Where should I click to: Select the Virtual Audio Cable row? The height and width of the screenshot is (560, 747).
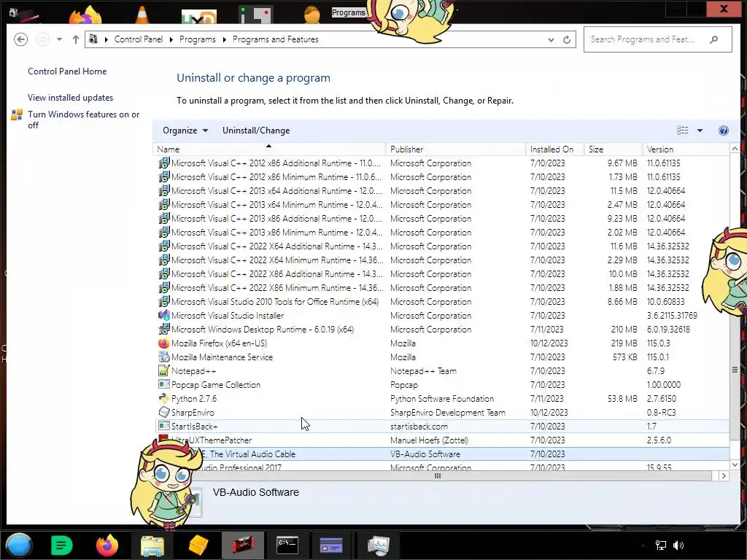click(443, 454)
